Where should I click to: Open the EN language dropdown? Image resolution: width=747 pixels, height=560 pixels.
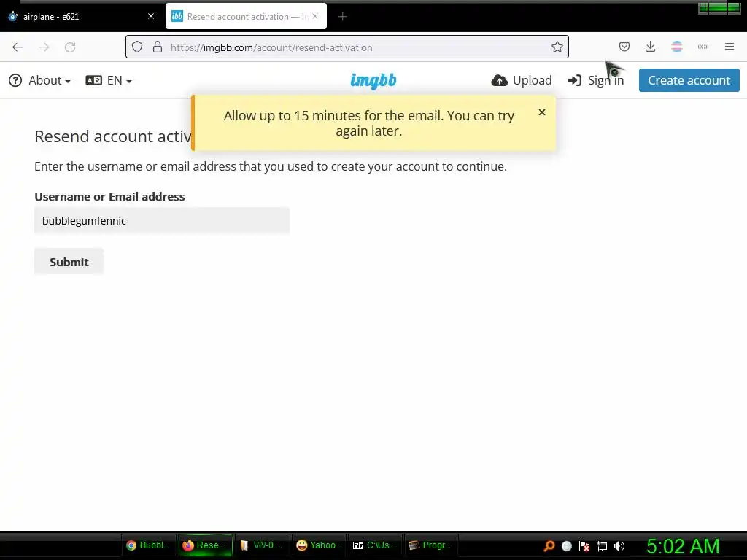tap(109, 80)
